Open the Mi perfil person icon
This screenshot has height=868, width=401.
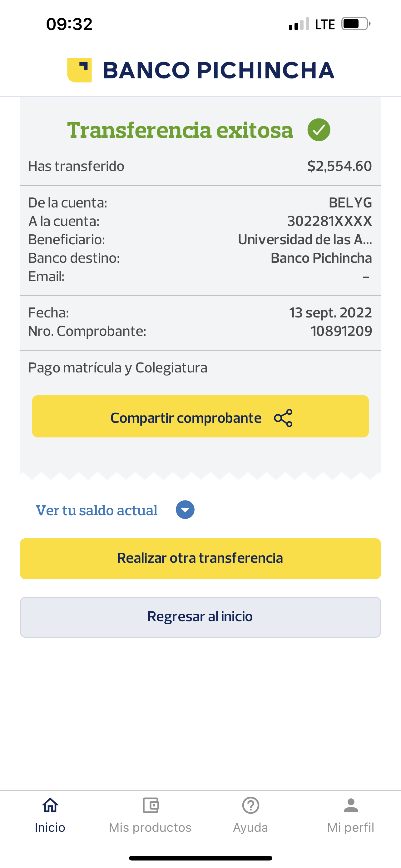tap(350, 805)
